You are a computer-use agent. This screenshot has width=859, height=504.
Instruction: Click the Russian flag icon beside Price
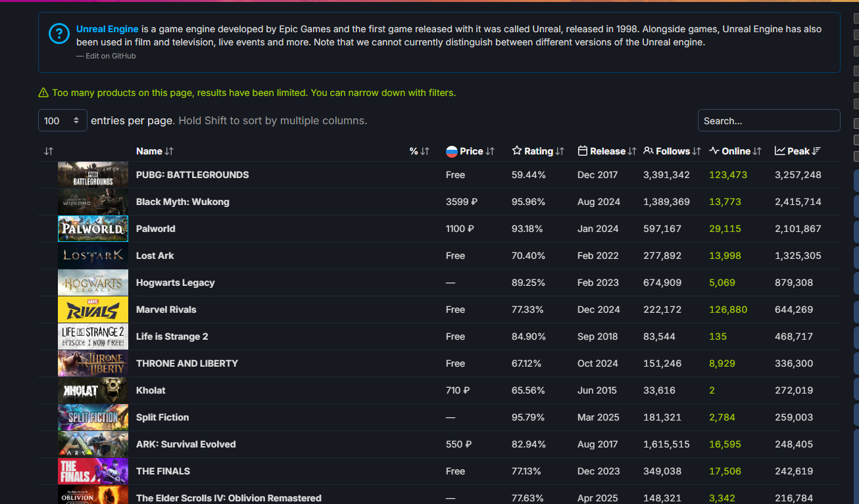[451, 151]
